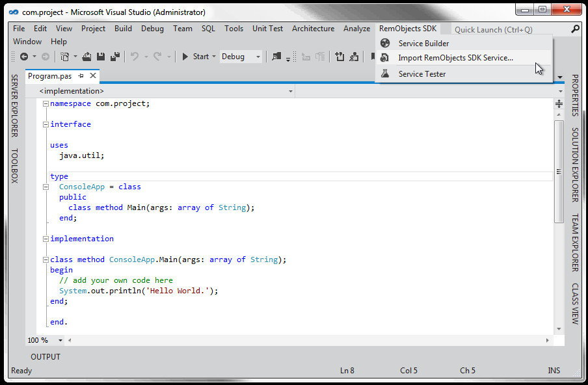Click the Navigate Backward arrow icon
Image resolution: width=588 pixels, height=385 pixels.
click(24, 57)
